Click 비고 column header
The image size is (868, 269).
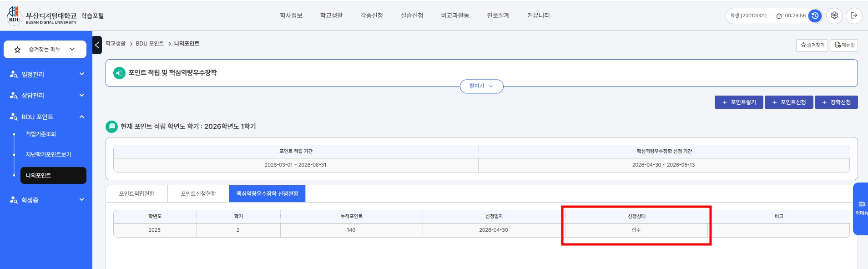point(779,217)
